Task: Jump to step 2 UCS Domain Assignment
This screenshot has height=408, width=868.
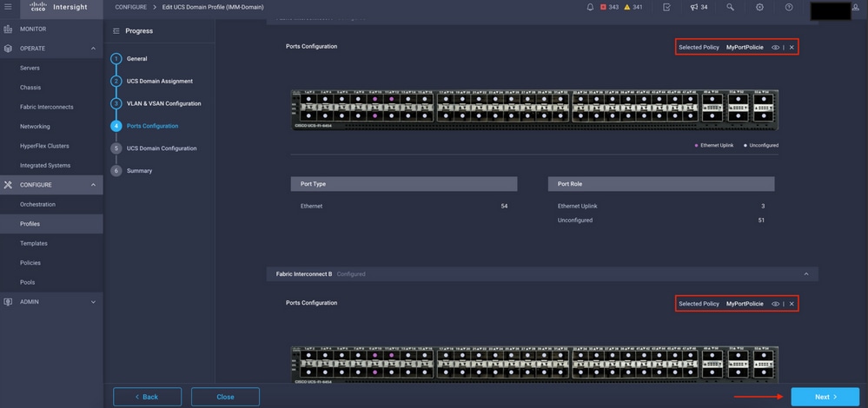Action: (x=152, y=82)
